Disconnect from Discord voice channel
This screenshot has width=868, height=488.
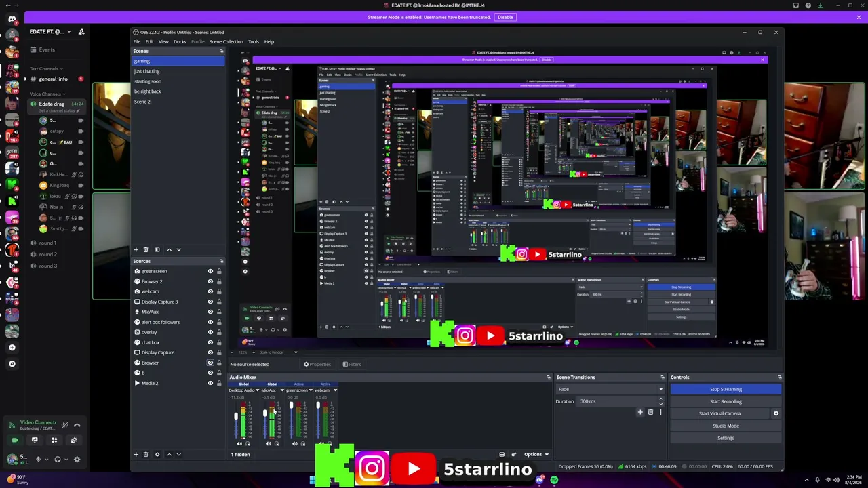(x=77, y=426)
